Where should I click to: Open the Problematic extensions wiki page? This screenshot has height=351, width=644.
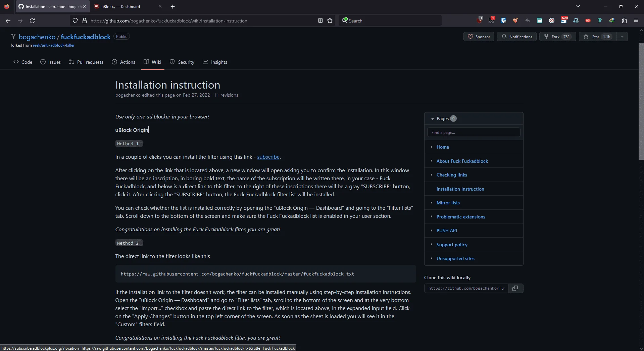[x=461, y=217]
